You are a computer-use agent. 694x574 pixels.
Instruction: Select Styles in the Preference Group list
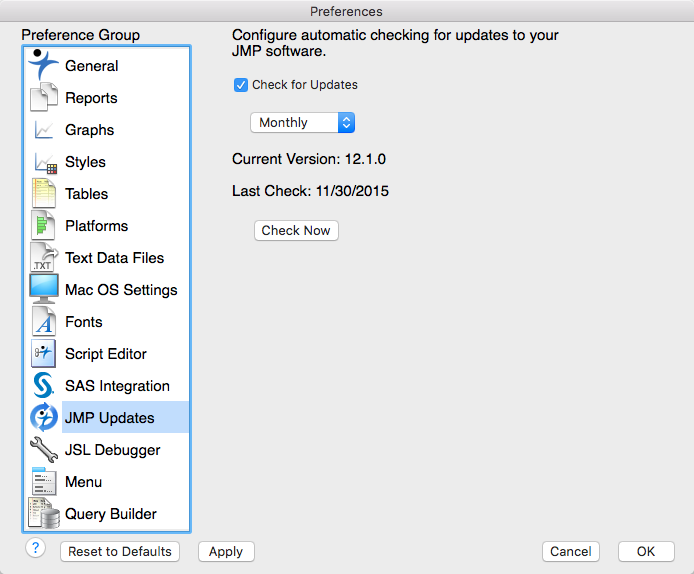point(85,162)
